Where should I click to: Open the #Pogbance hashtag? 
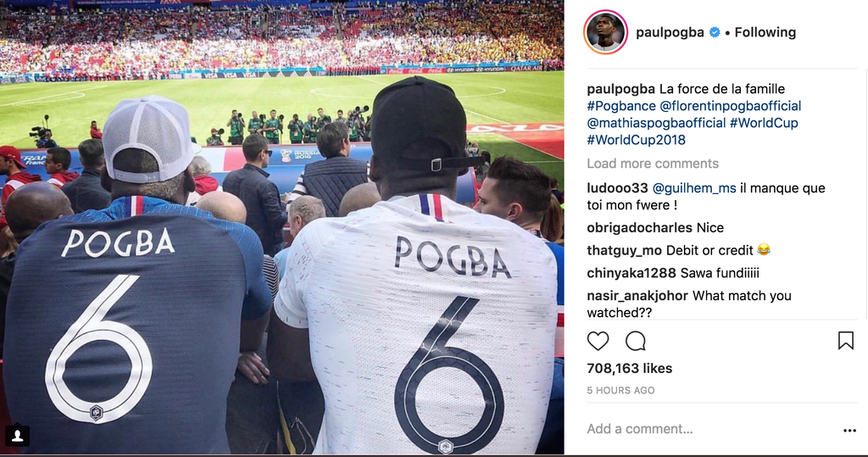pos(621,106)
